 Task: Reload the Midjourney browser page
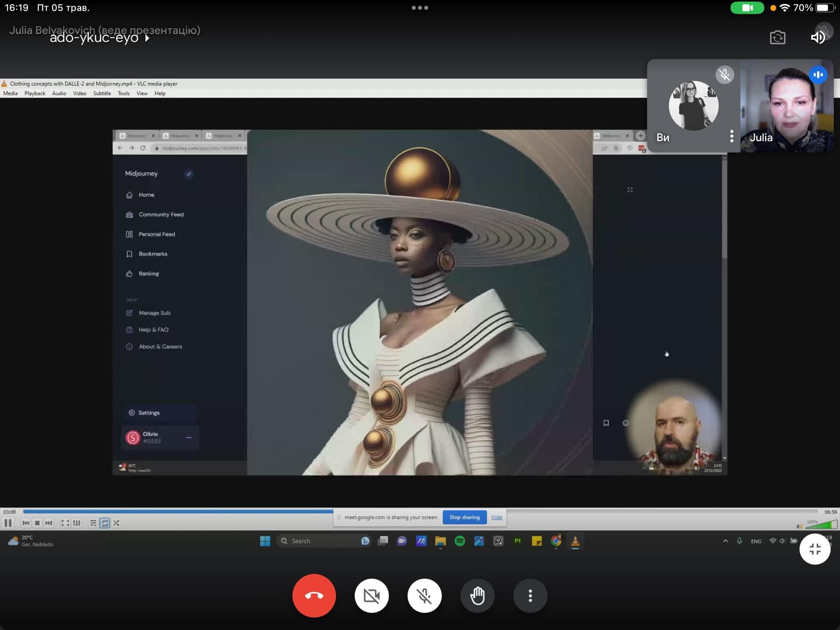(143, 148)
